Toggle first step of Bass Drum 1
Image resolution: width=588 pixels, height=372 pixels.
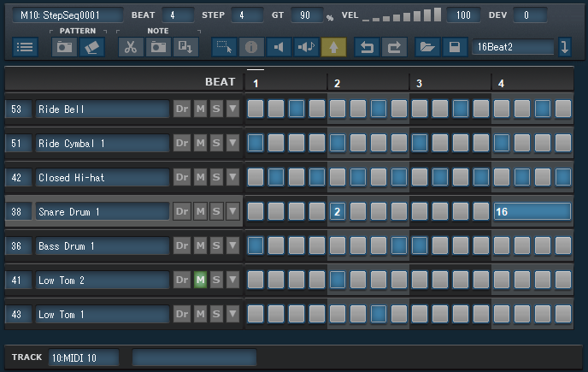pyautogui.click(x=256, y=245)
